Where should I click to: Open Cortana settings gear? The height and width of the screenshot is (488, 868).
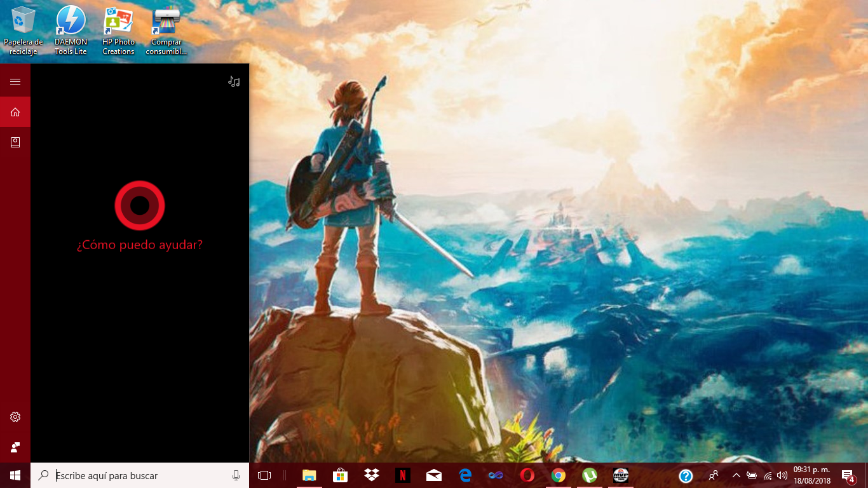15,417
